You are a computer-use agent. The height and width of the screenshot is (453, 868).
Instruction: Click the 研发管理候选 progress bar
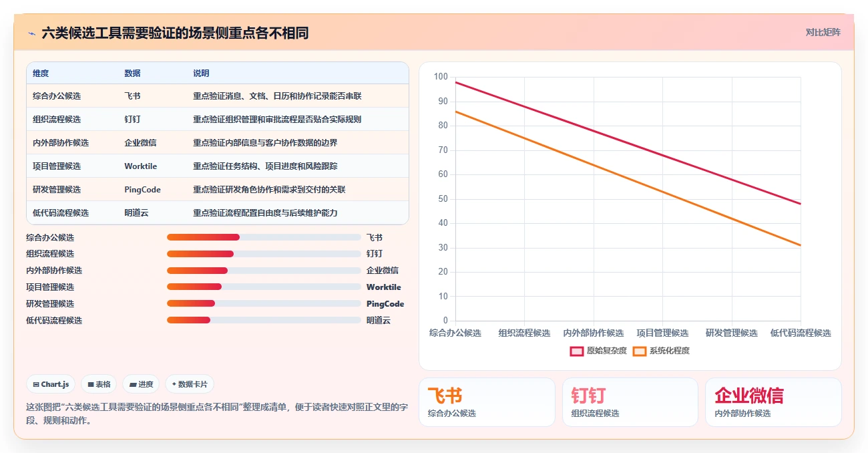(x=264, y=303)
